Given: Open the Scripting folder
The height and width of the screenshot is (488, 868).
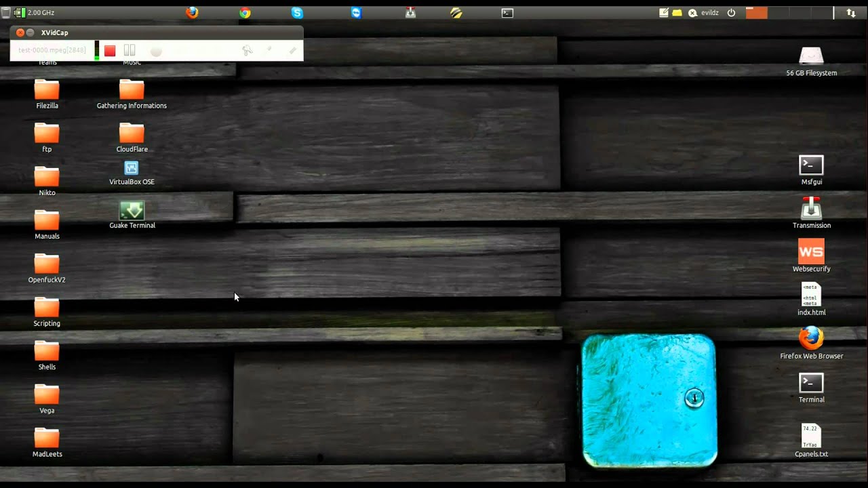Looking at the screenshot, I should coord(47,312).
